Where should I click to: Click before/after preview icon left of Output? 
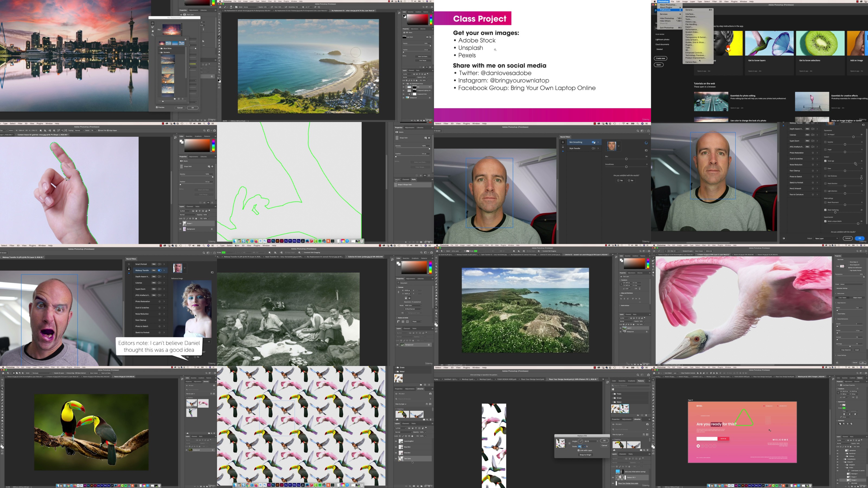(784, 238)
